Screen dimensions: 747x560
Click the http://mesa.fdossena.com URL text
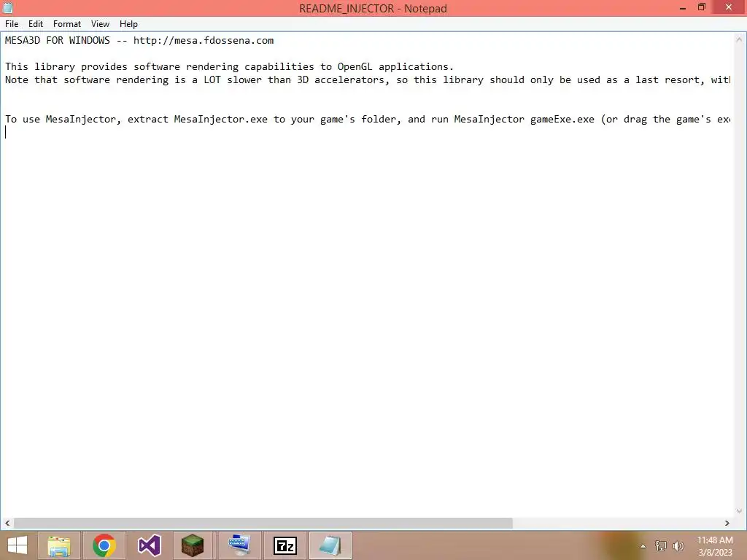click(x=204, y=41)
